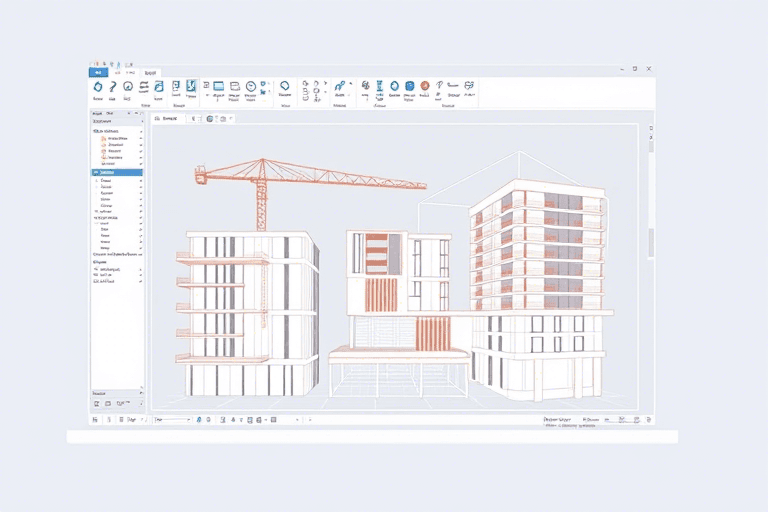Image resolution: width=768 pixels, height=512 pixels.
Task: Click the clock-shaped circular icon in the ribbon
Action: (251, 86)
